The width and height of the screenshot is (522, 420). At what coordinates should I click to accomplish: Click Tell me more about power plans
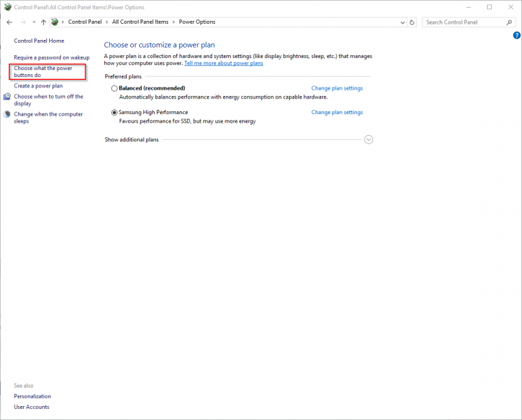pyautogui.click(x=224, y=63)
